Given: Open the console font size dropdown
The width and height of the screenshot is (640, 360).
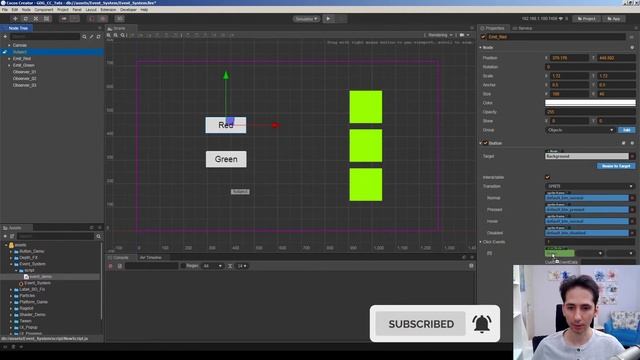Looking at the screenshot, I should click(x=242, y=266).
